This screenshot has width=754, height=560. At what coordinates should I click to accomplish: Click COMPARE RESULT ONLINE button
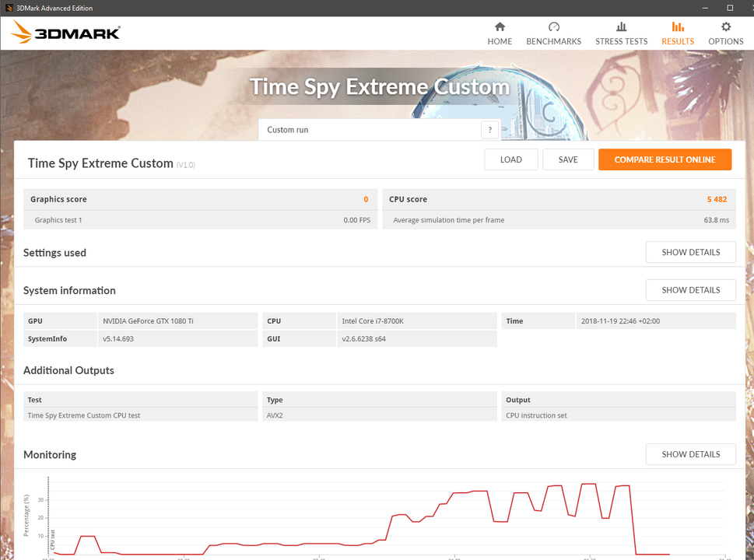click(x=665, y=159)
